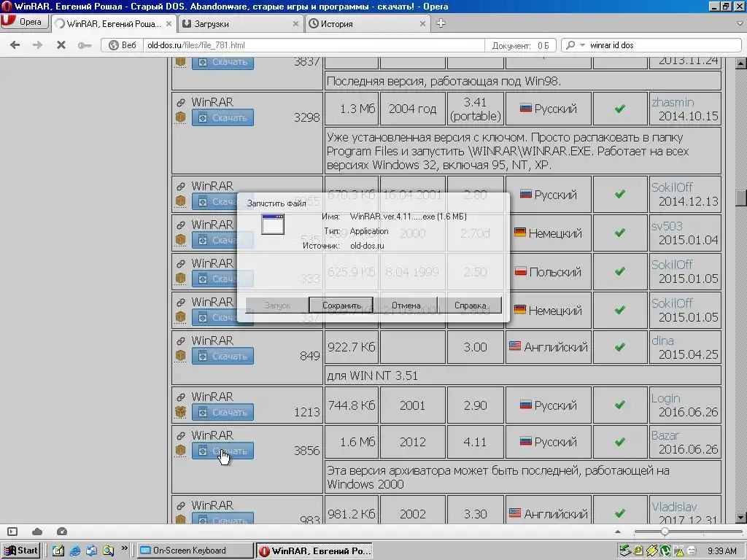
Task: Click the box icon in the Польский row
Action: point(180,278)
